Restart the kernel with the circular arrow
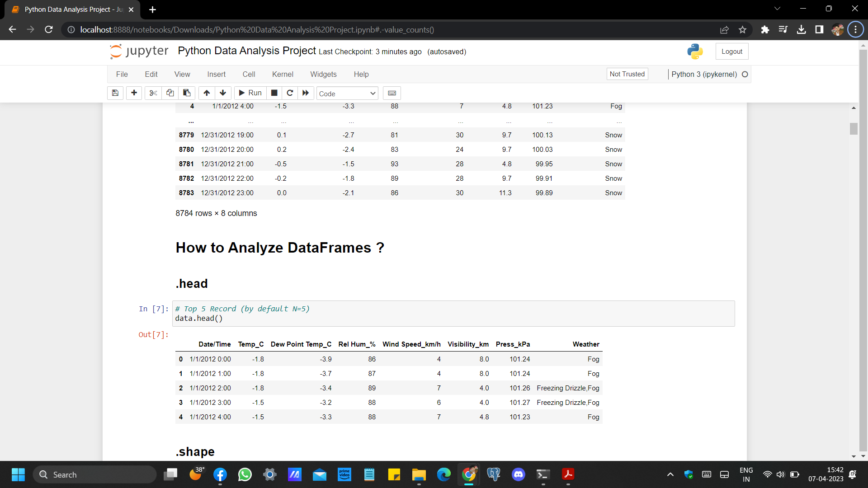 (290, 93)
